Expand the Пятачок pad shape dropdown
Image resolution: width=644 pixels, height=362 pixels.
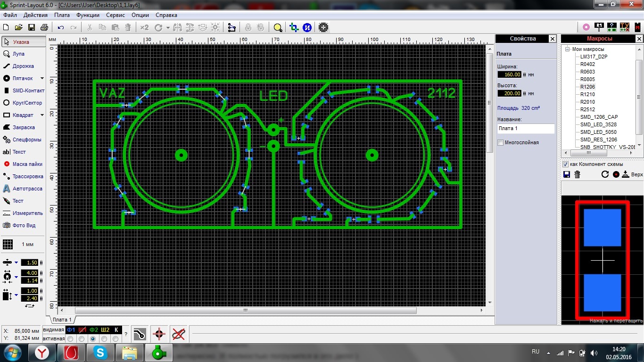(42, 78)
